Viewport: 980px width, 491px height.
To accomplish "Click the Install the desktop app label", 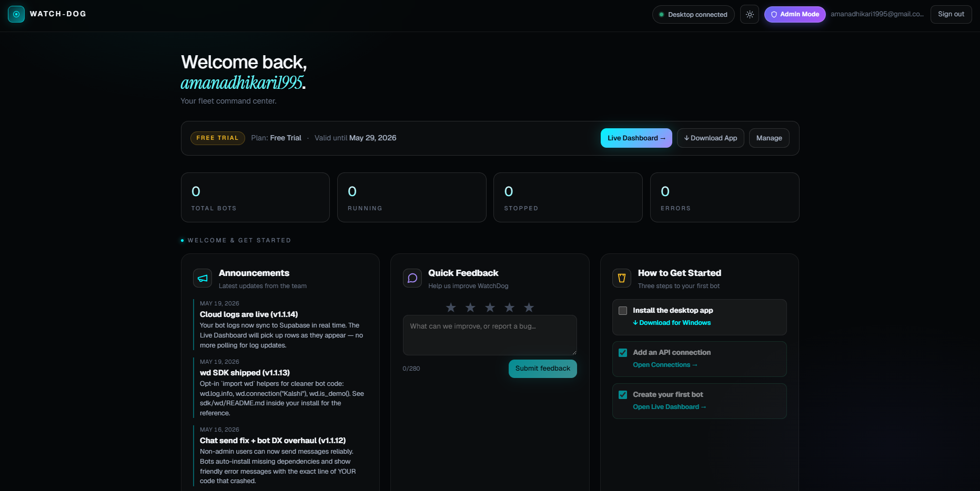I will [673, 311].
